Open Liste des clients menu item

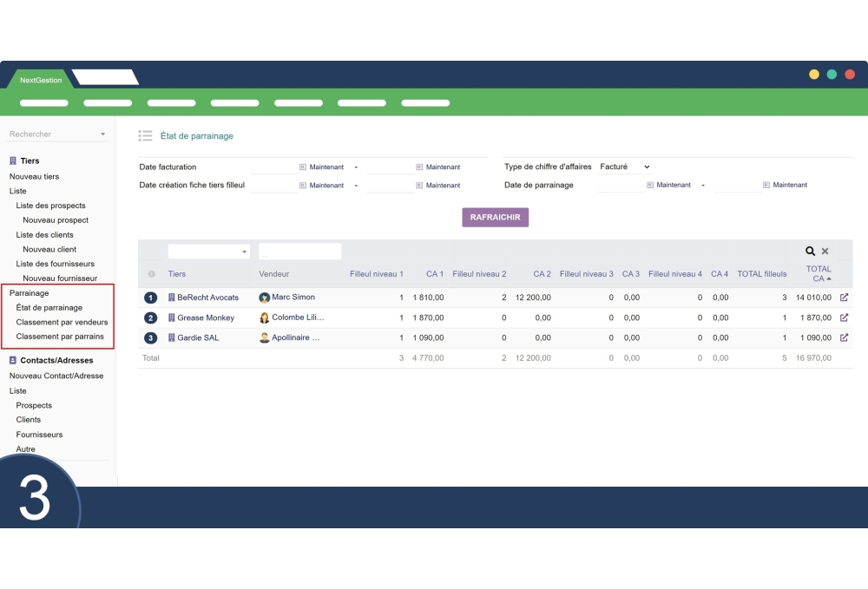(44, 235)
